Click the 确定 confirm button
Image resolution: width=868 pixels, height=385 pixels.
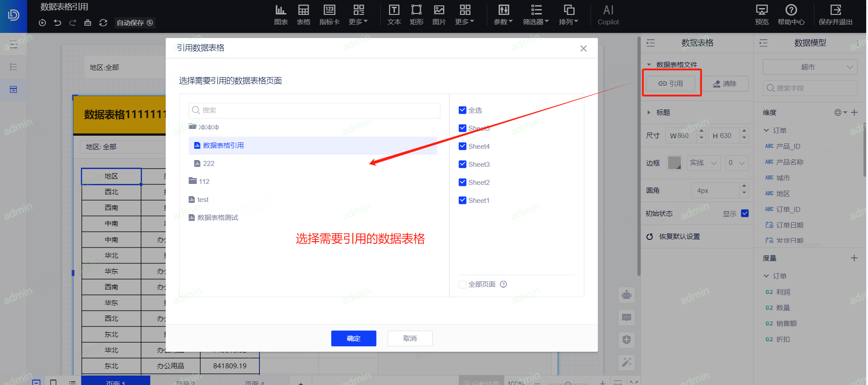[x=353, y=339]
